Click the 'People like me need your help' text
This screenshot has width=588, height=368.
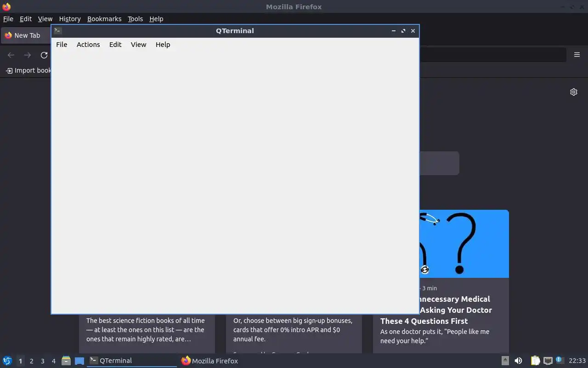435,336
